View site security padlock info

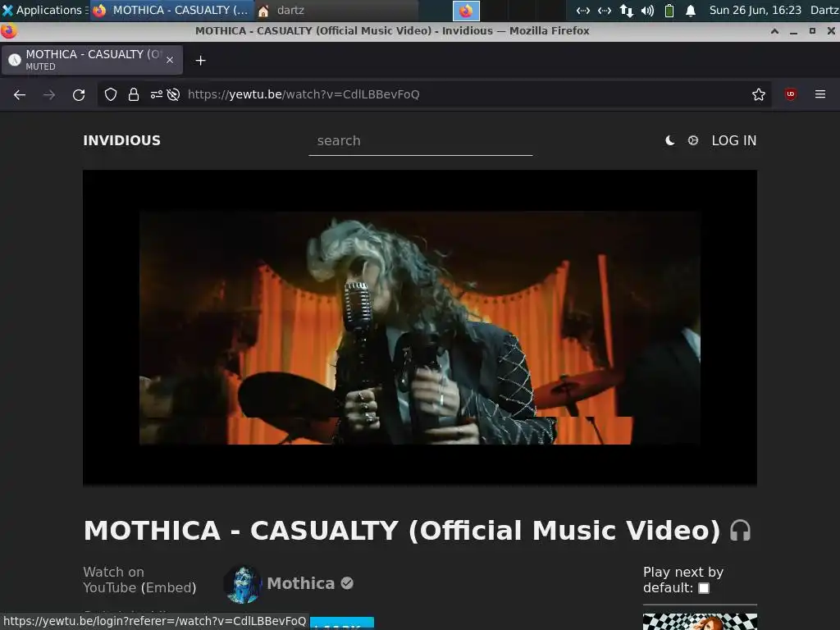(x=134, y=95)
